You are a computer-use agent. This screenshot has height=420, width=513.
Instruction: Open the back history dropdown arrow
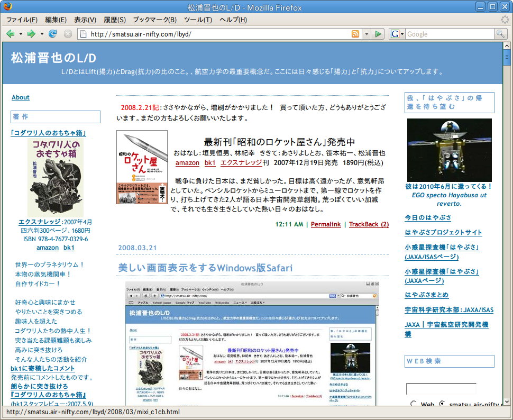[21, 34]
